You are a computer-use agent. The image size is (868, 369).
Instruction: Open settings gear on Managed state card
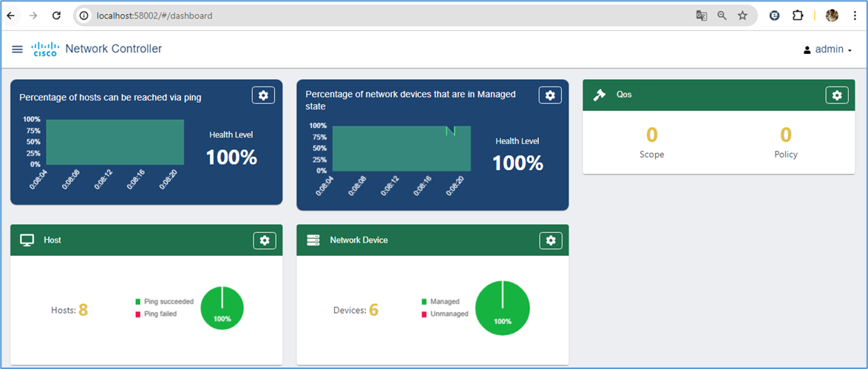click(550, 95)
